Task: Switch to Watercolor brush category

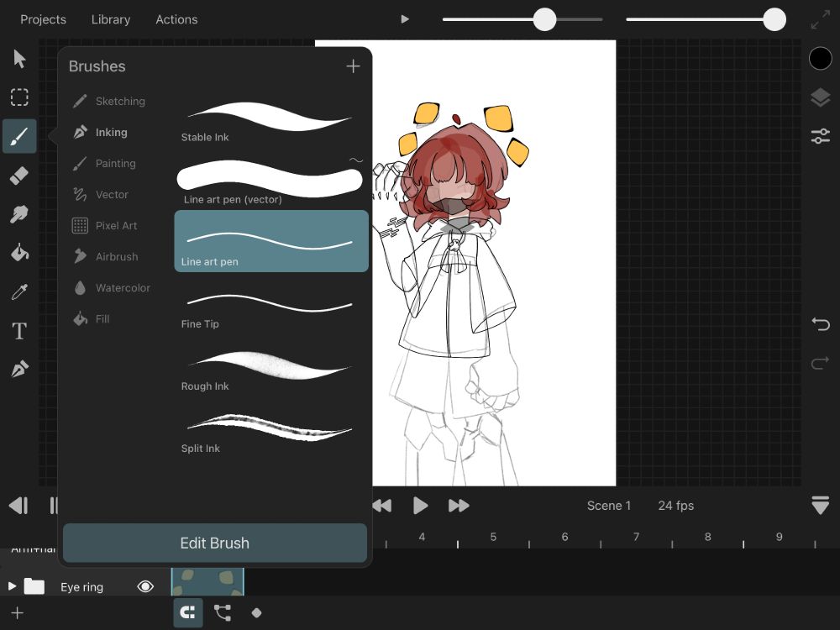Action: (x=122, y=288)
